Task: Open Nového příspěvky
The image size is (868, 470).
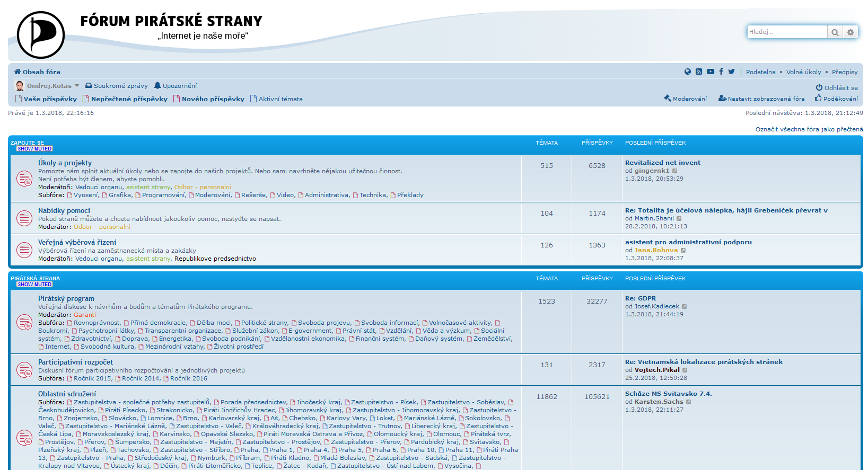Action: [x=209, y=99]
